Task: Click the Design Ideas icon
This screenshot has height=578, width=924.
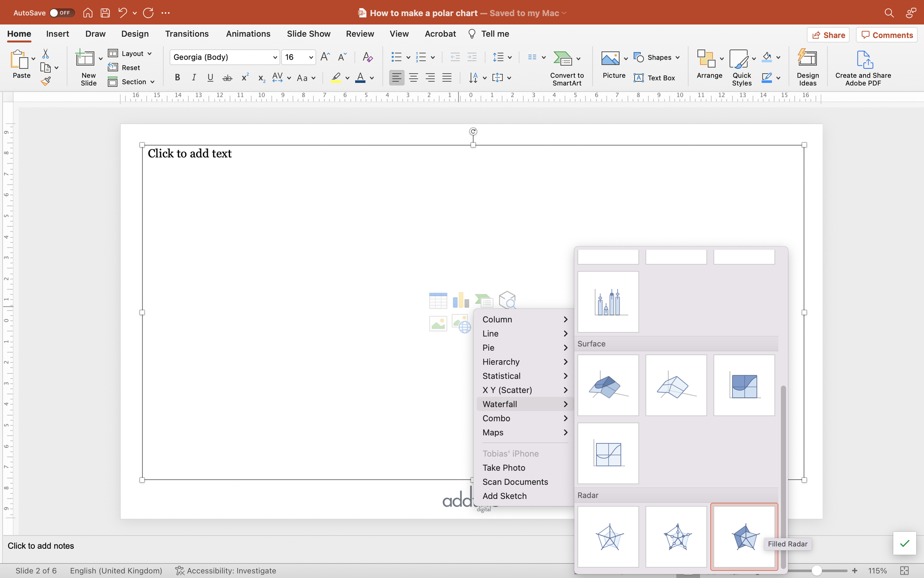Action: click(807, 58)
